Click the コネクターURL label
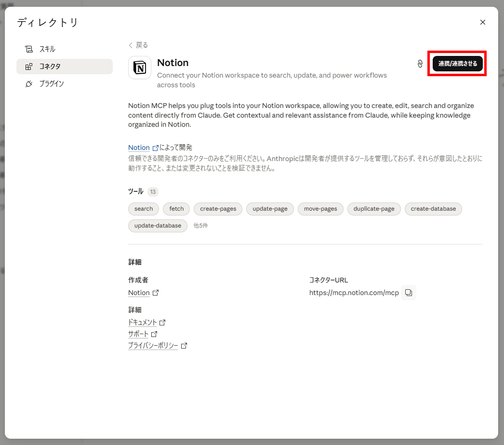The height and width of the screenshot is (445, 504). pos(329,280)
